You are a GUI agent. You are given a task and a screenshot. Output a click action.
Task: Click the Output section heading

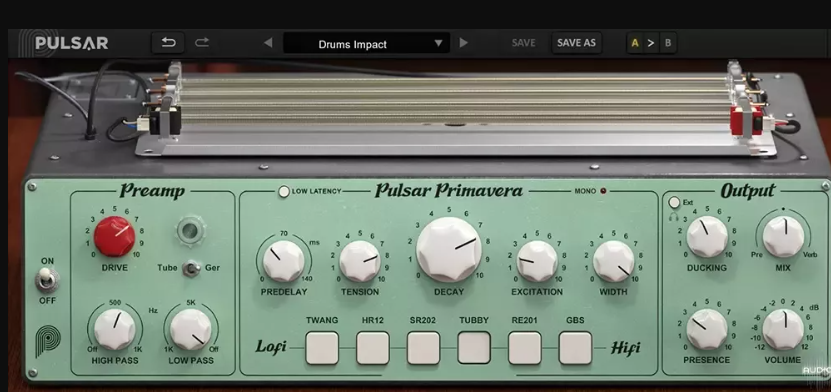[748, 191]
